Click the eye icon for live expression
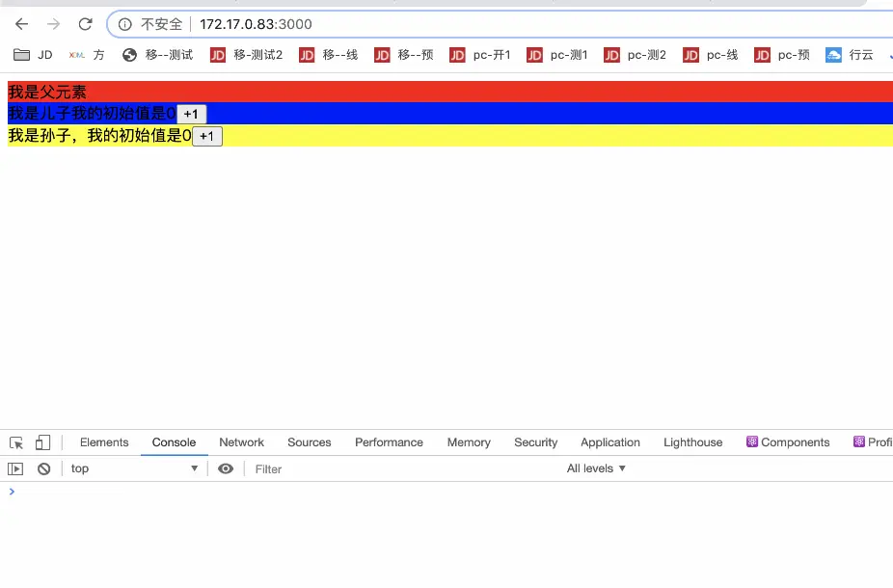 [x=226, y=468]
